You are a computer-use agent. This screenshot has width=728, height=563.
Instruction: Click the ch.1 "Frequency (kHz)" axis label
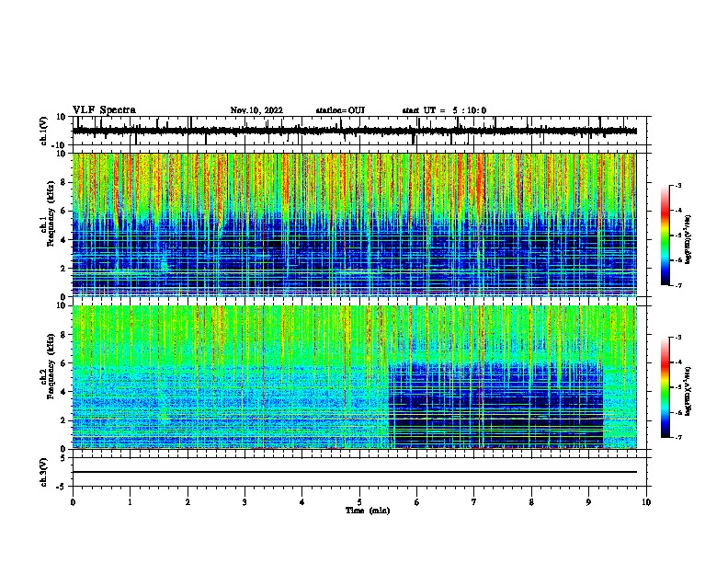pos(51,213)
